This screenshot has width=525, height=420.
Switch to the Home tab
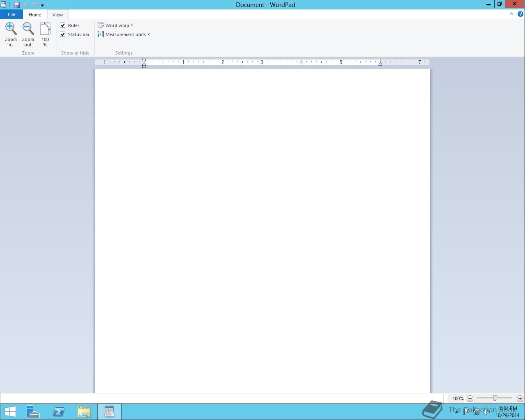[x=35, y=15]
